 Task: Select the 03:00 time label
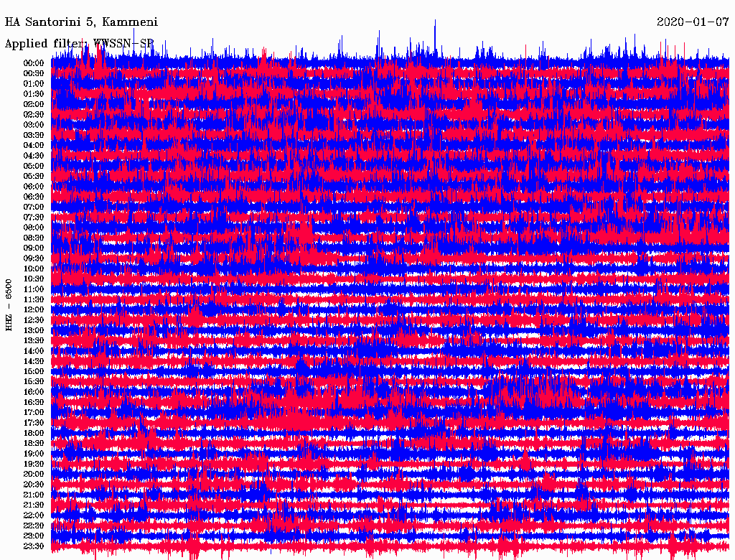tap(34, 125)
